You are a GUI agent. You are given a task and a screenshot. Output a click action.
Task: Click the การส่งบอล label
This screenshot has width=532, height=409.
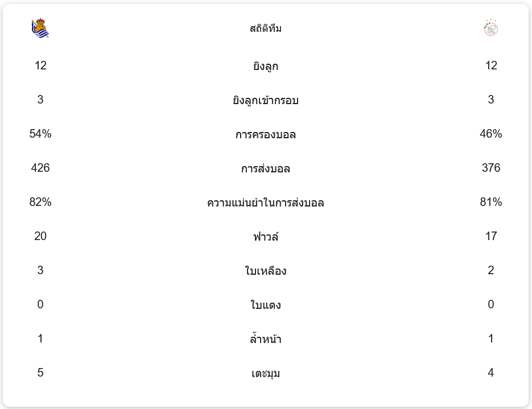266,168
